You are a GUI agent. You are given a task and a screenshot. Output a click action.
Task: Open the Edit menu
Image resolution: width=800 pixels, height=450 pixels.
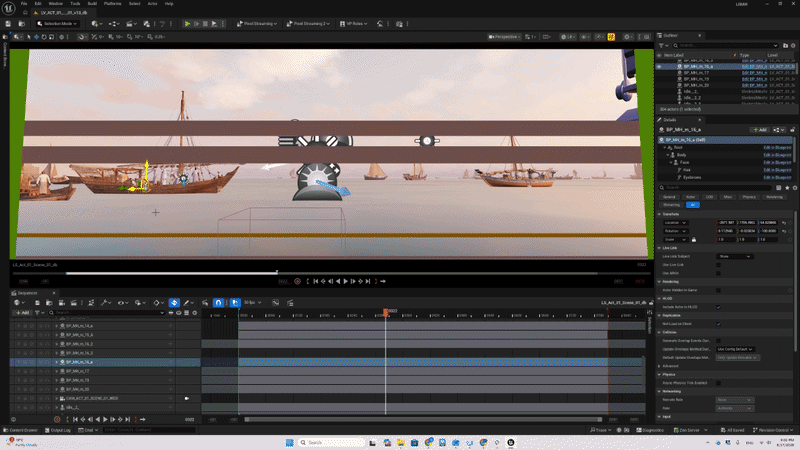click(38, 4)
